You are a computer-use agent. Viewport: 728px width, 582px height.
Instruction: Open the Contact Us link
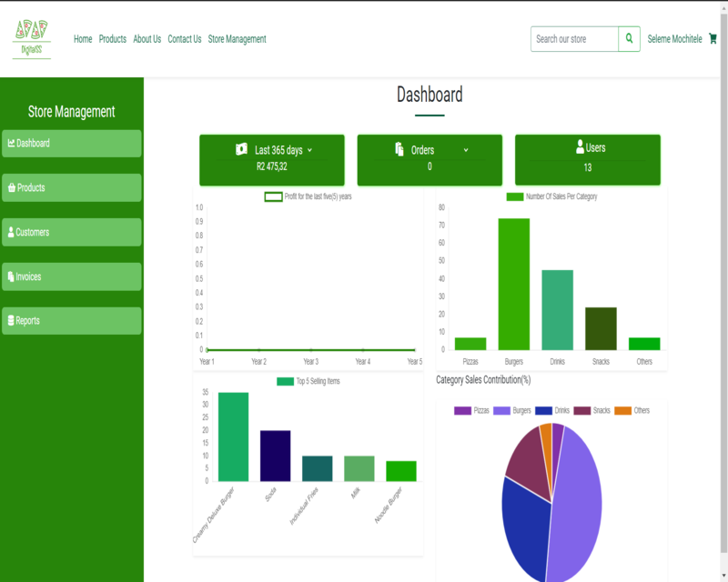[184, 39]
